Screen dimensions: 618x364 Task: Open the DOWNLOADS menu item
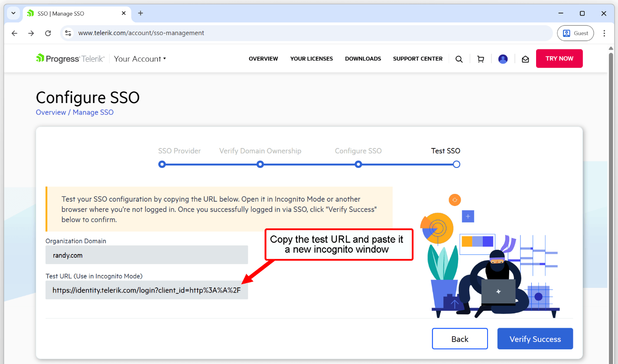[x=363, y=59]
